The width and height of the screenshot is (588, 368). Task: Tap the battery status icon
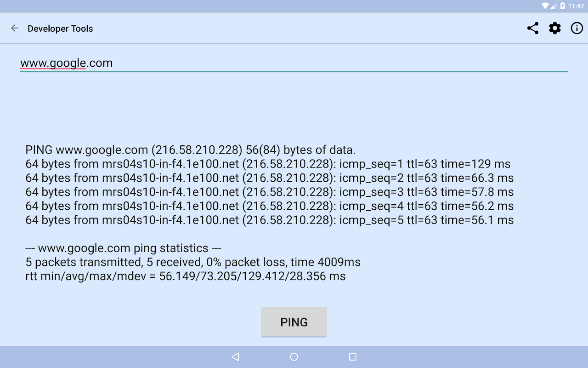pyautogui.click(x=563, y=6)
